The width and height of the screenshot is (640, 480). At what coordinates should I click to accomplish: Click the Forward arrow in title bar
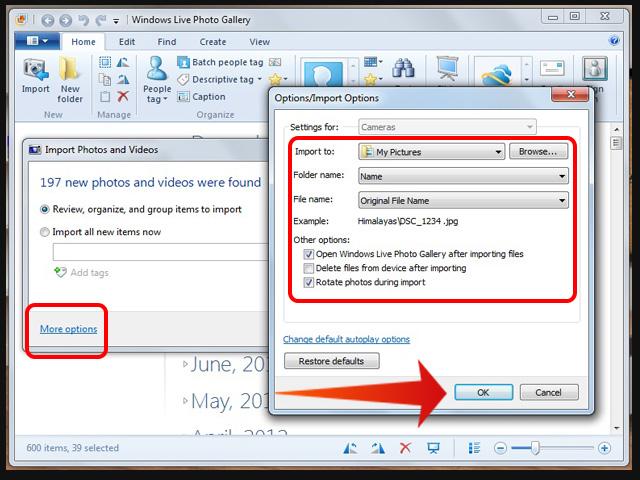point(65,20)
